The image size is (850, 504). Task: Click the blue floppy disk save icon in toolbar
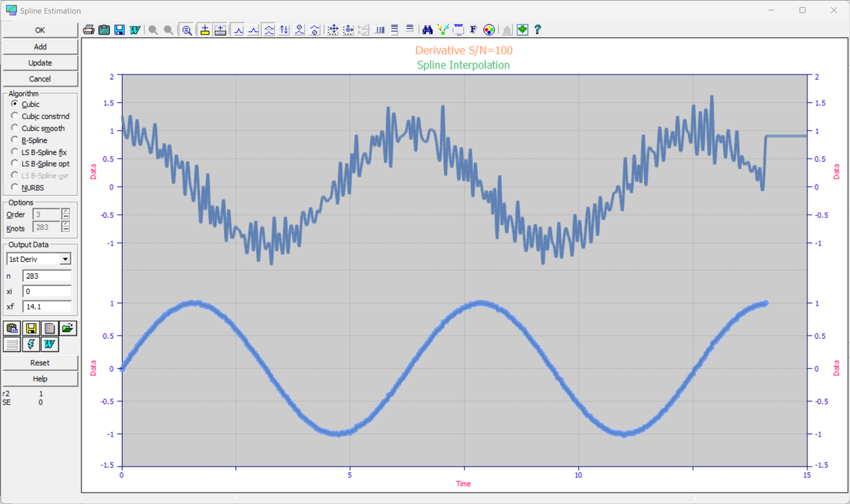pos(120,30)
